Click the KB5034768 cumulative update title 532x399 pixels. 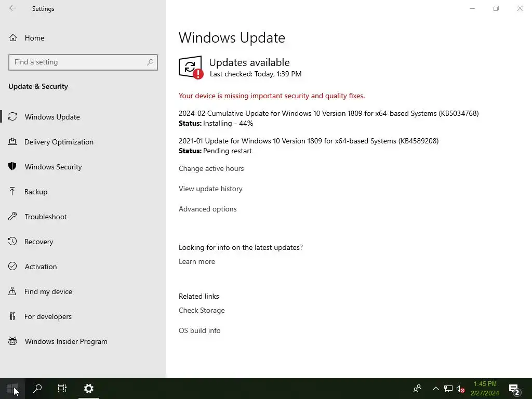tap(328, 113)
